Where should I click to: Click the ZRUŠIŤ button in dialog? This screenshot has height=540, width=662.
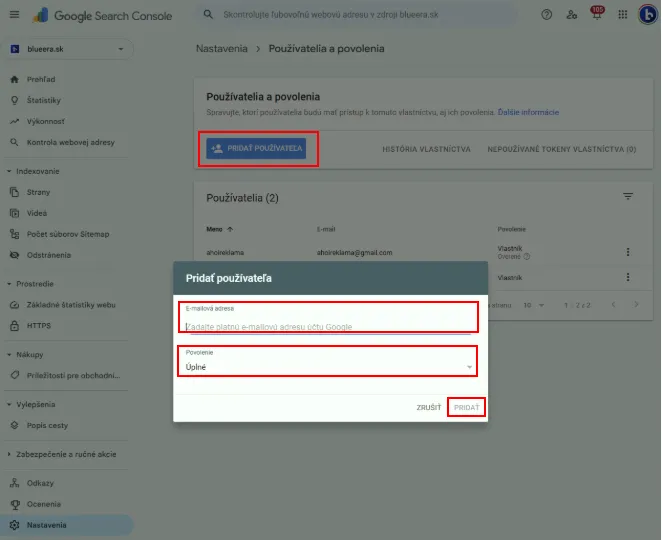click(429, 407)
